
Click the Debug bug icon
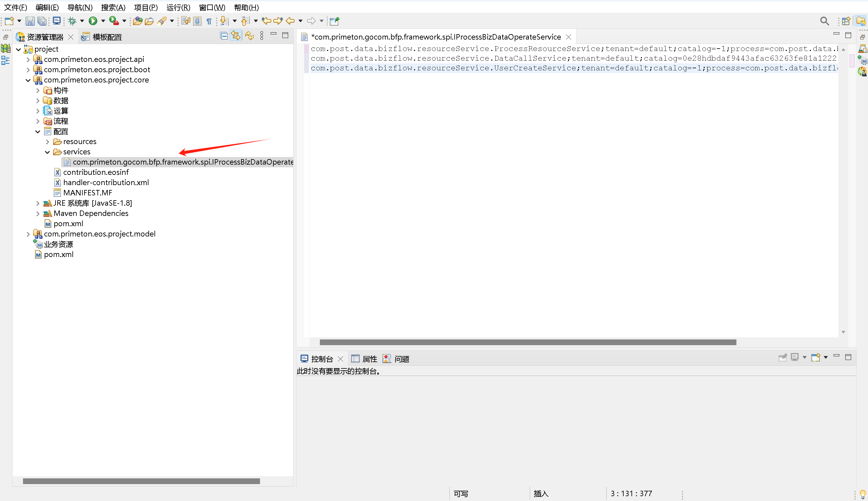coord(72,21)
